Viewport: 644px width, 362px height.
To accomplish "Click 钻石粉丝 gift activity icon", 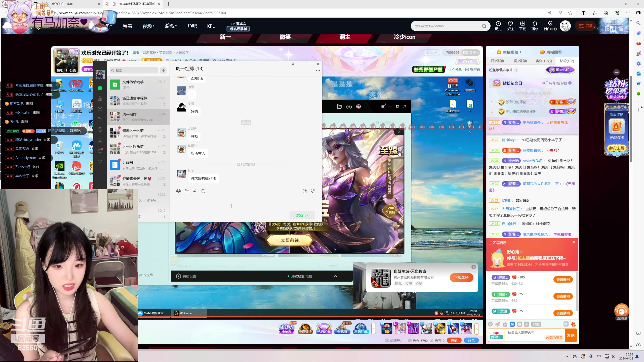I will pos(324,329).
